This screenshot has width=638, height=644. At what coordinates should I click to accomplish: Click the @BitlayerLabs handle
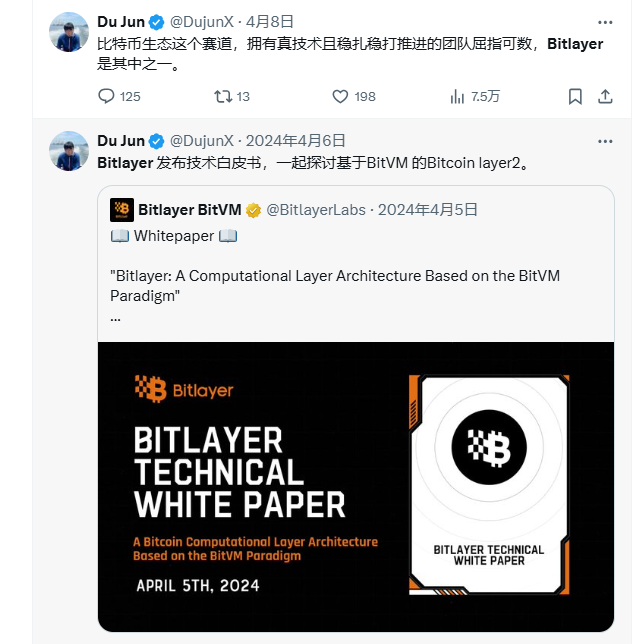click(316, 210)
